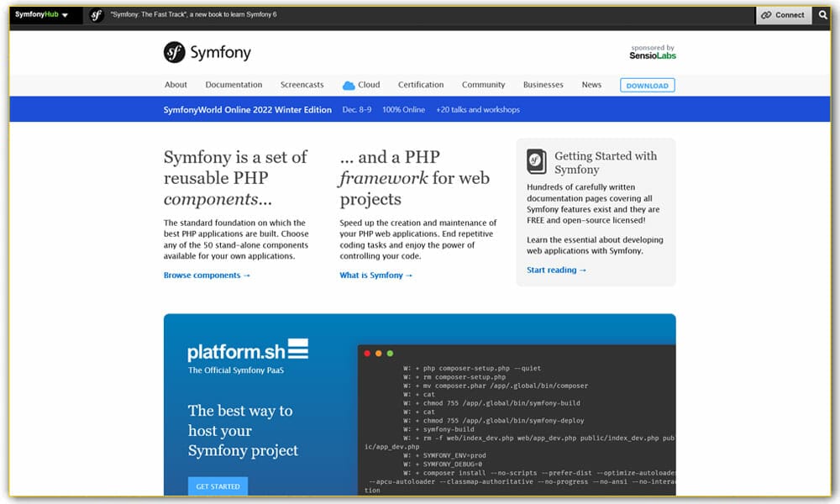Click the Symfony logo in the header
This screenshot has width=840, height=504.
pyautogui.click(x=207, y=52)
